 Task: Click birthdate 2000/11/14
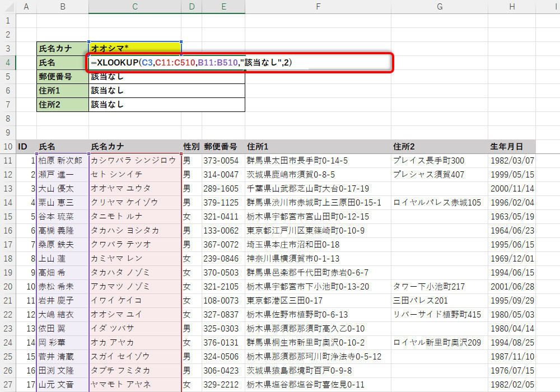[512, 189]
